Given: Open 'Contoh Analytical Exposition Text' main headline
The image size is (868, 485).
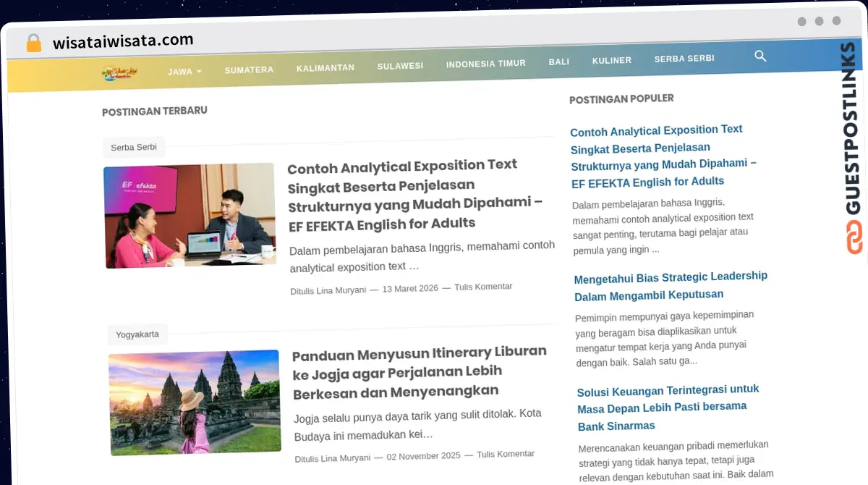Looking at the screenshot, I should 415,194.
